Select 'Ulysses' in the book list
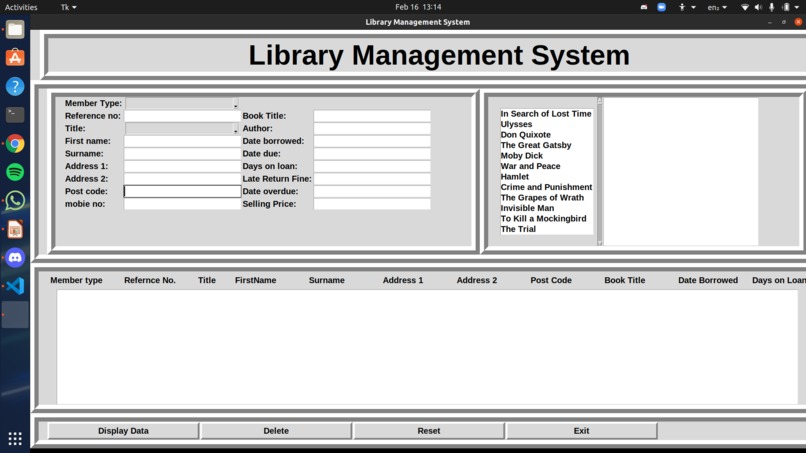Screen dimensions: 806x453 point(517,124)
